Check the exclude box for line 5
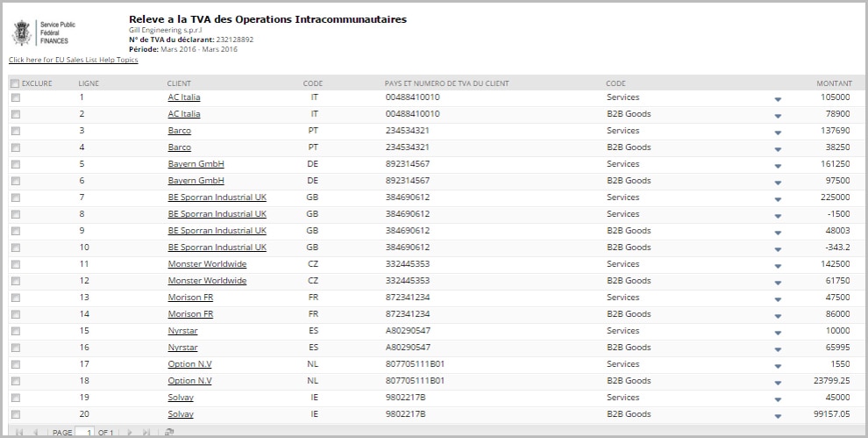 pyautogui.click(x=16, y=164)
